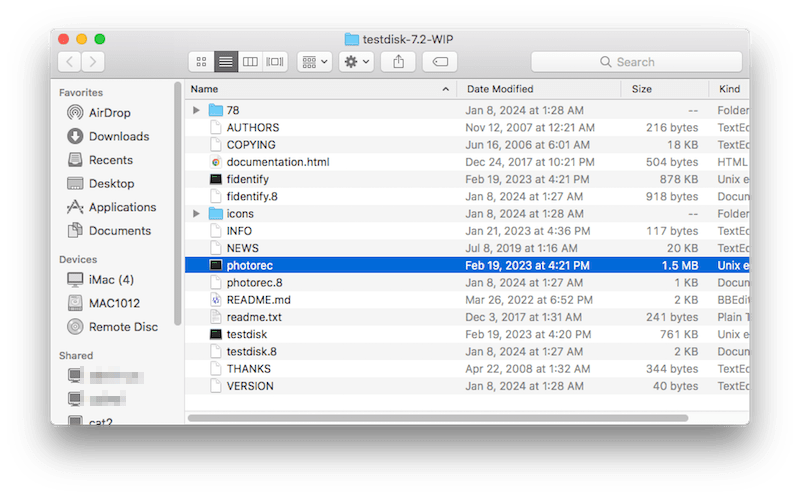Select the MAC1012 disk in sidebar
Viewport: 800px width, 497px height.
coord(104,303)
